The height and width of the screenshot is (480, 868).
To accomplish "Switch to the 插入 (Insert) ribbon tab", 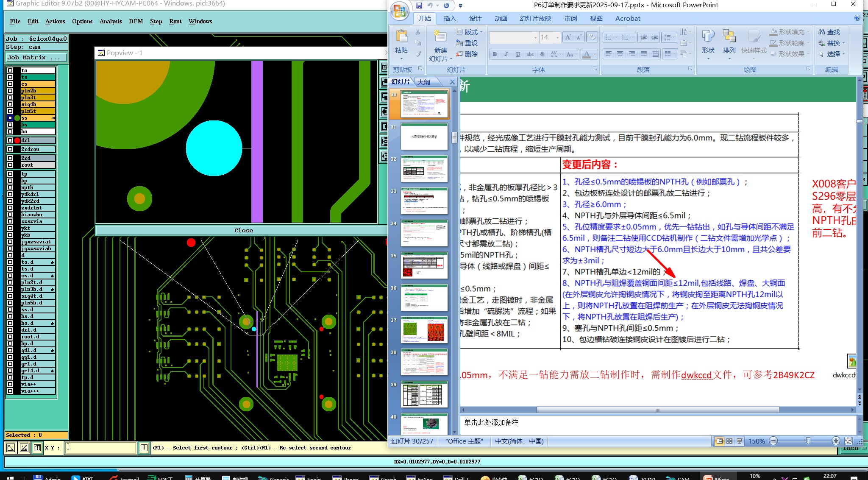I will click(450, 19).
